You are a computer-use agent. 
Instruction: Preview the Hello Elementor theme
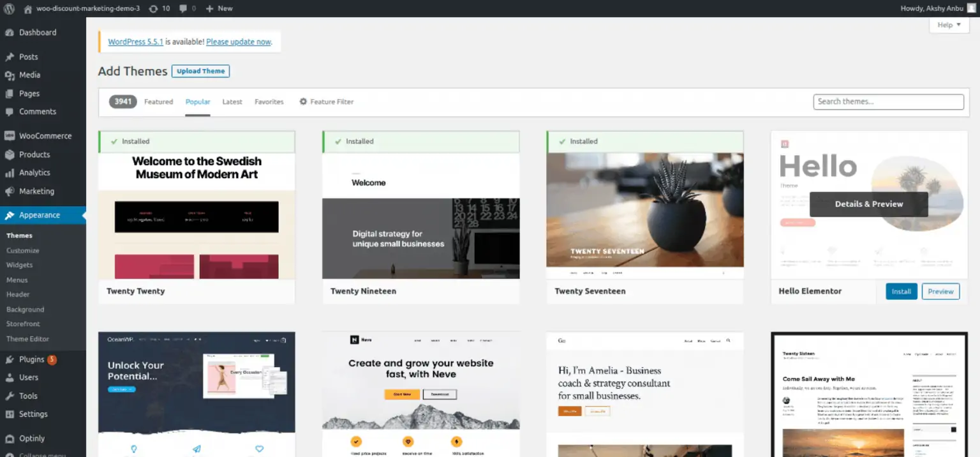click(x=940, y=291)
